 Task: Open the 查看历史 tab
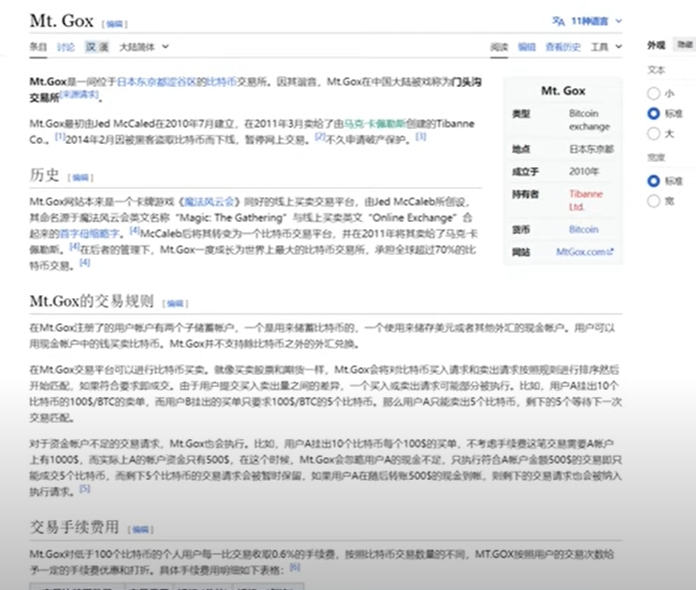pos(563,47)
